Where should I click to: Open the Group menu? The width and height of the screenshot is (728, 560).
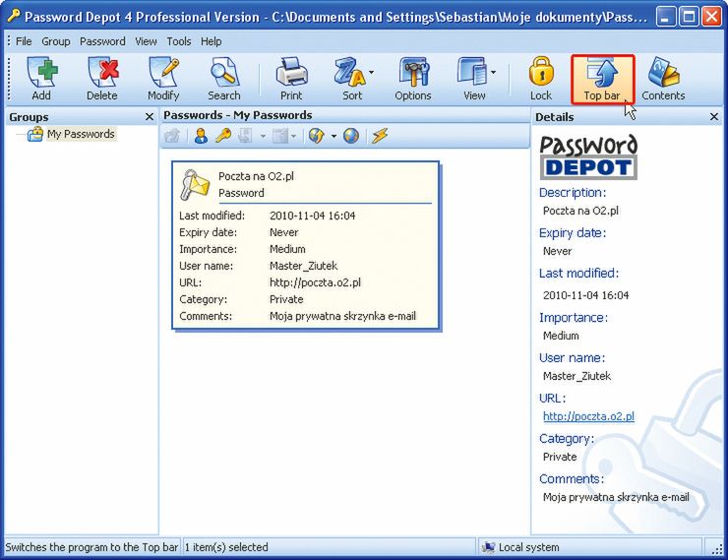click(x=56, y=41)
